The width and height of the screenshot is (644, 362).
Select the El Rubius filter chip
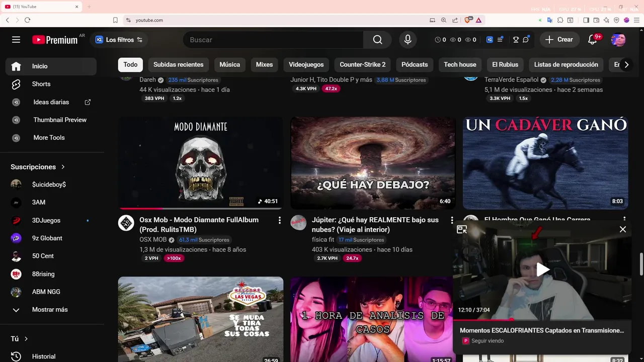pos(505,65)
